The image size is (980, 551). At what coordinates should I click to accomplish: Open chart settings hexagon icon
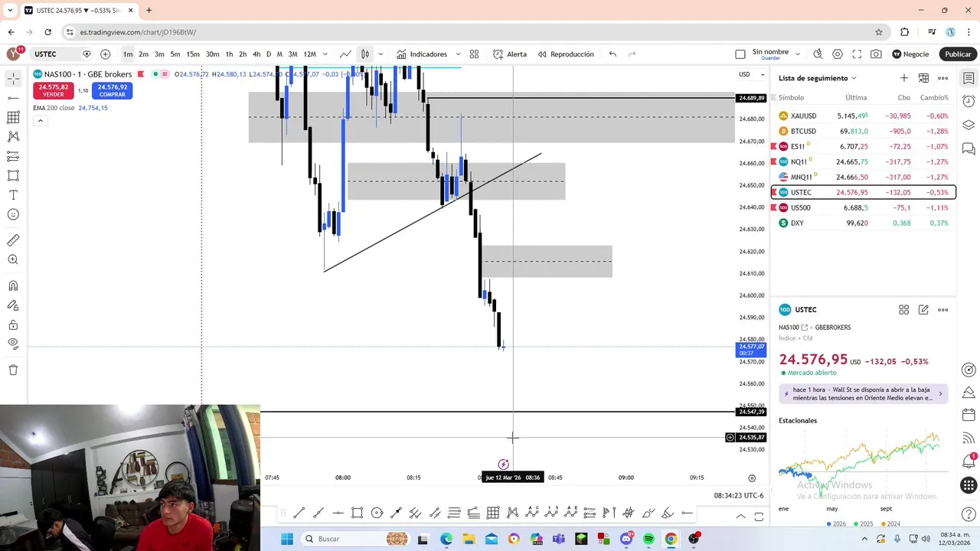click(x=838, y=54)
